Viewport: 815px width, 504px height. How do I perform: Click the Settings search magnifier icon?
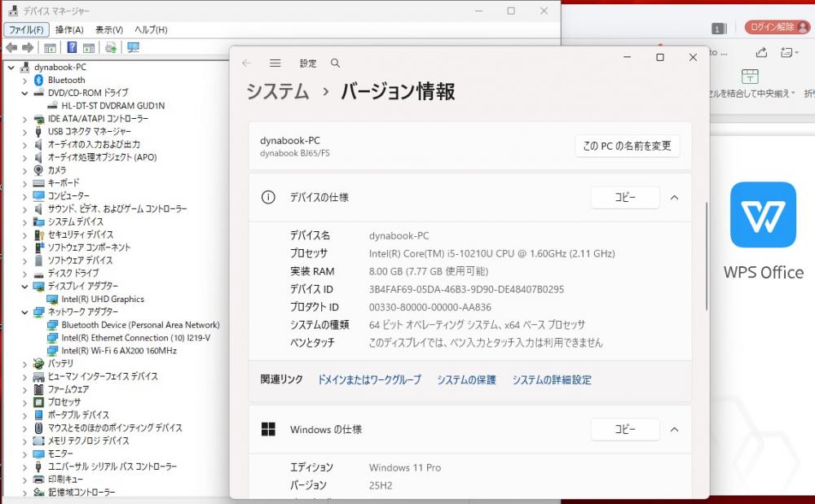(335, 64)
